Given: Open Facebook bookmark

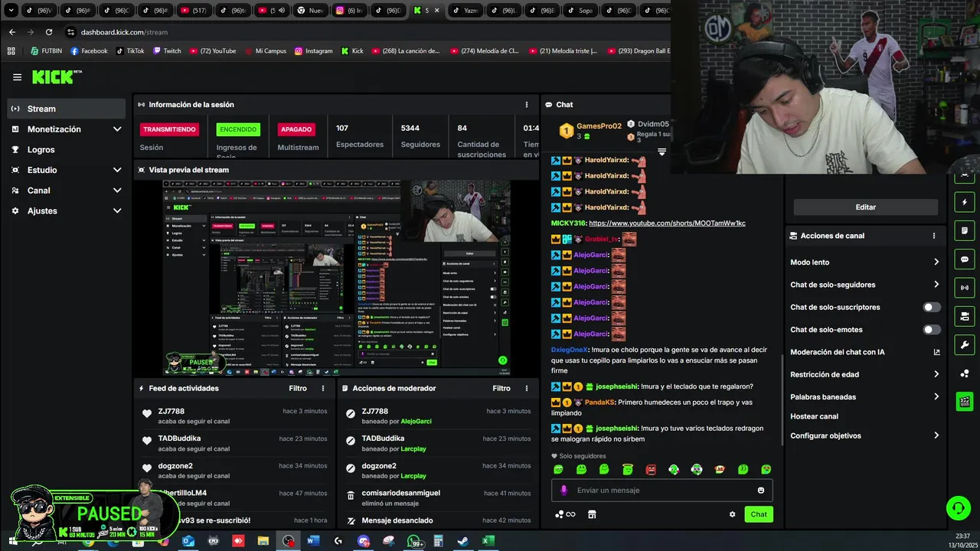Looking at the screenshot, I should 89,51.
